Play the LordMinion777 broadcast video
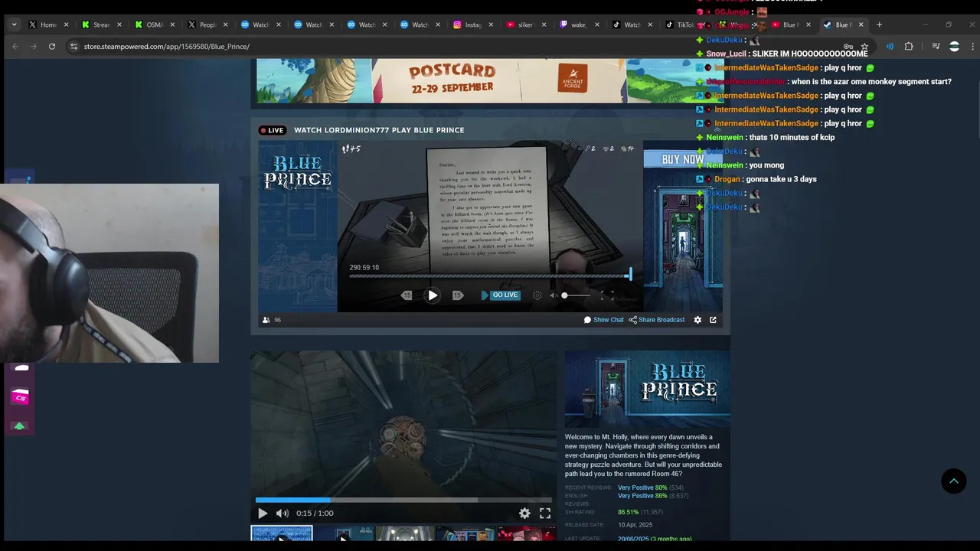 (433, 295)
